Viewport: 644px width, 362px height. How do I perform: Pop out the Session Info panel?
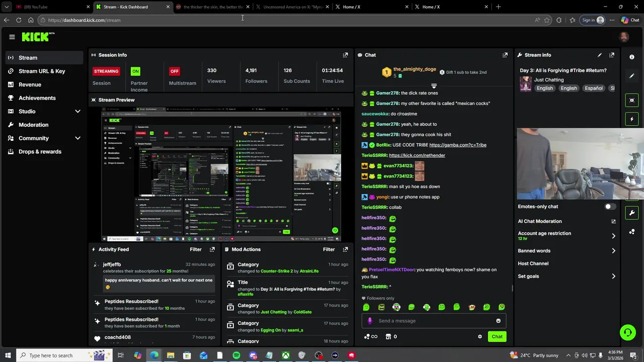point(345,55)
